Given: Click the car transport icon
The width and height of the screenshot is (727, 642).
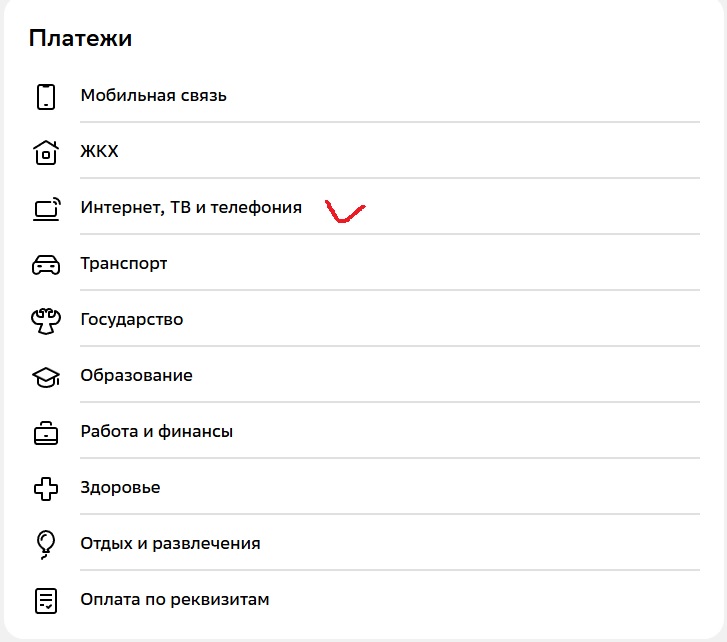Looking at the screenshot, I should point(46,264).
